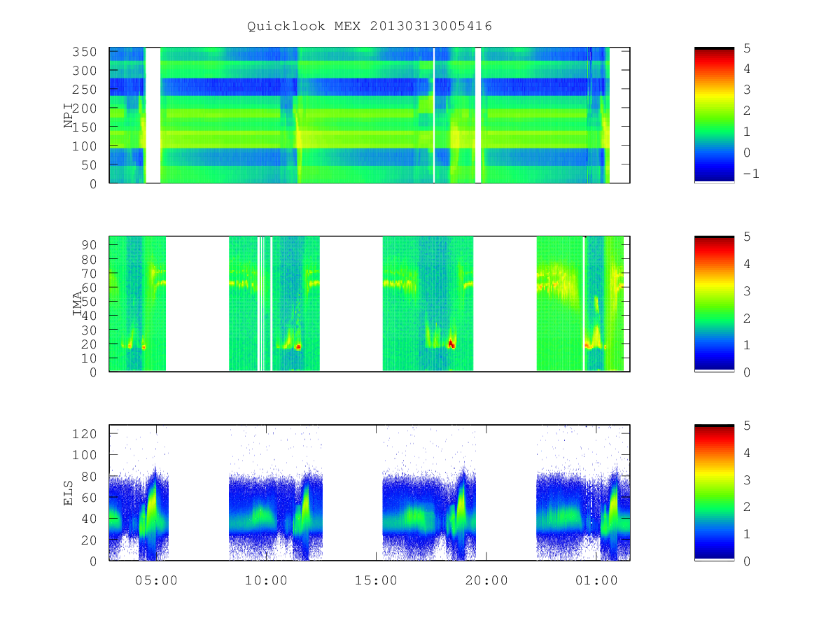
Task: Click the plot title Quicklook MEX 20130313005416
Action: pos(370,27)
